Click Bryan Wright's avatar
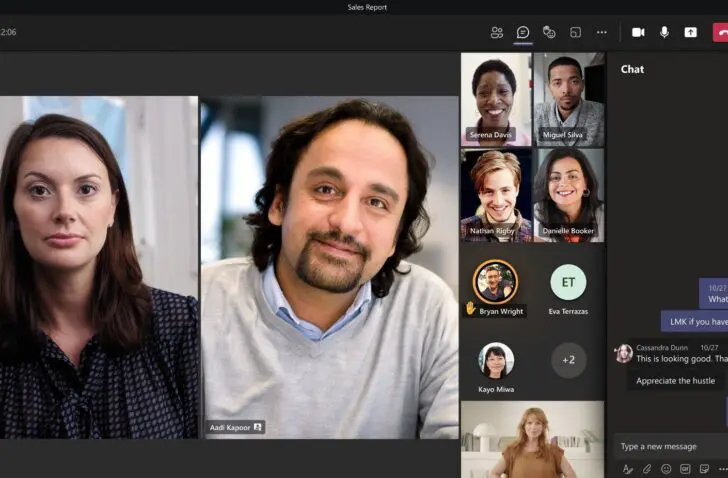This screenshot has width=728, height=478. pos(495,282)
